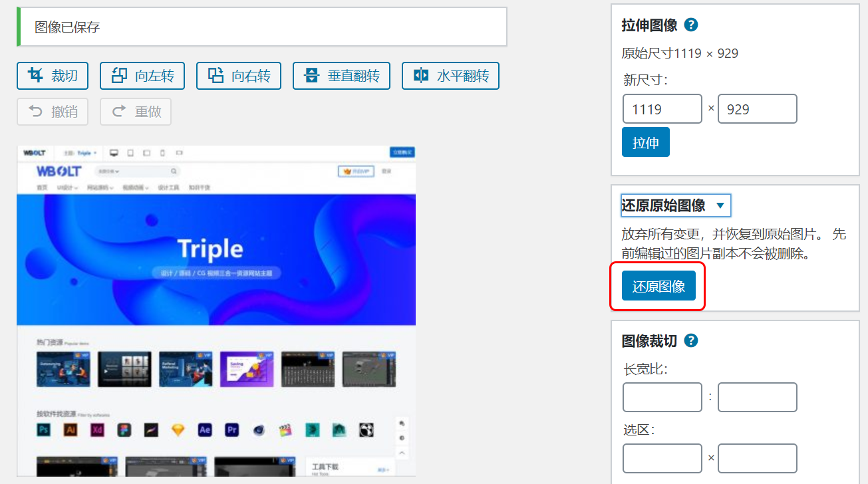Click the second 长宽比 ratio field
Viewport: 868px width, 484px height.
757,397
